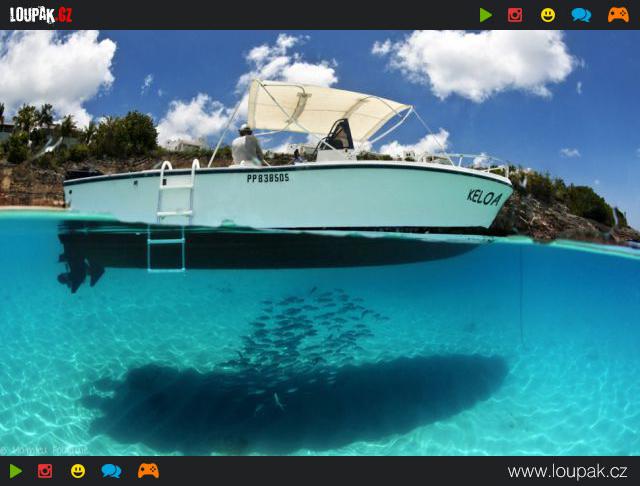Click the orange gamepad icon in the top bar
The height and width of the screenshot is (486, 640).
[618, 15]
